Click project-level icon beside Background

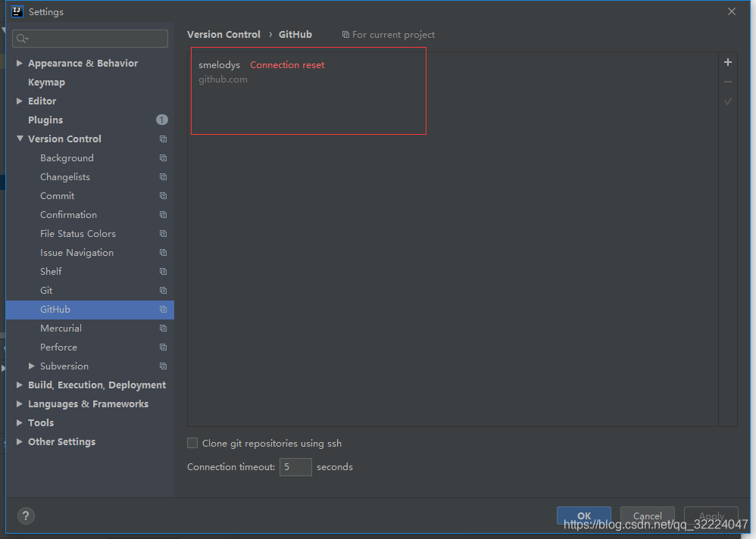coord(163,158)
